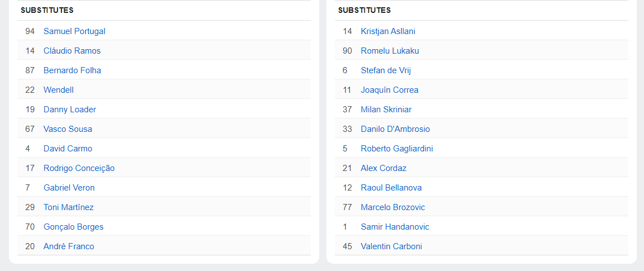View André Franco's profile
The width and height of the screenshot is (644, 271).
pos(69,246)
